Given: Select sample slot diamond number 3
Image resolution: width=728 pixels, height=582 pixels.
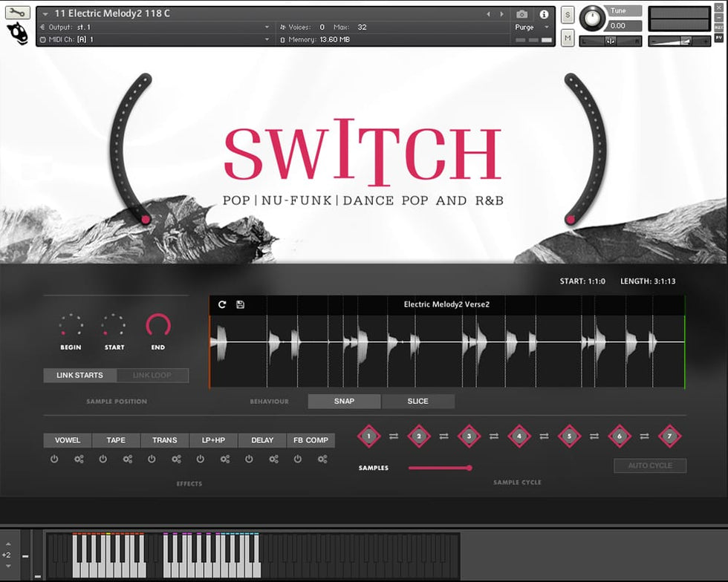Looking at the screenshot, I should click(x=469, y=436).
